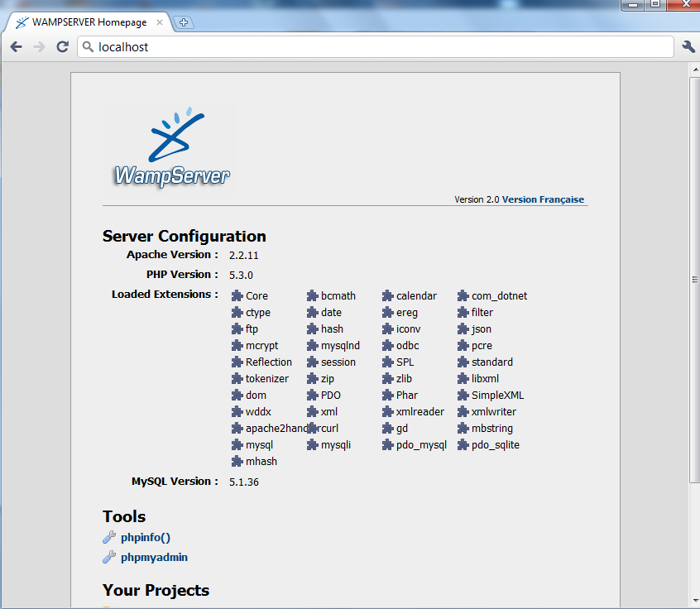Click the localhost address bar

(376, 47)
